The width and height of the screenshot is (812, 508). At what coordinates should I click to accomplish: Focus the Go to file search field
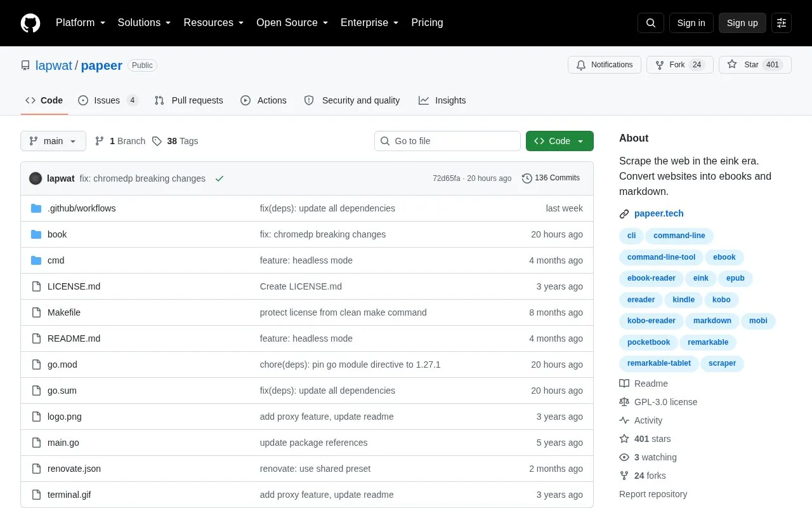pyautogui.click(x=447, y=141)
